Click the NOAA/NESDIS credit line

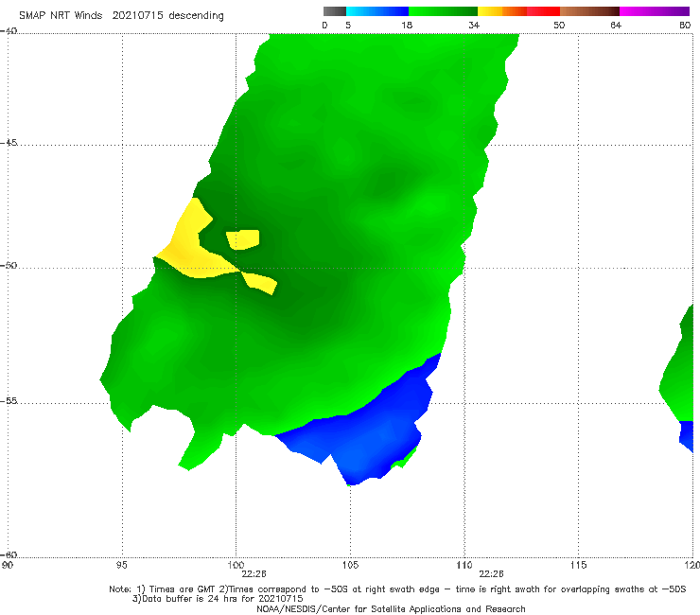point(391,608)
